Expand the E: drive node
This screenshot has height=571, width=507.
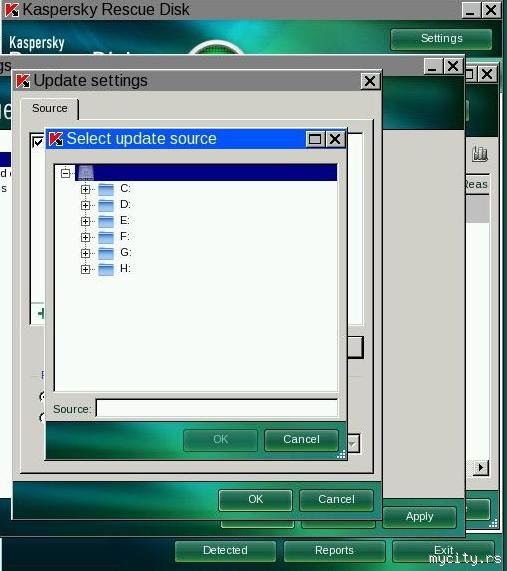tap(85, 221)
